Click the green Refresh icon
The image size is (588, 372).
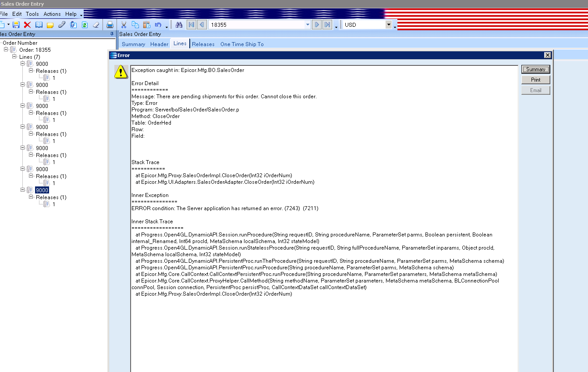click(x=85, y=25)
